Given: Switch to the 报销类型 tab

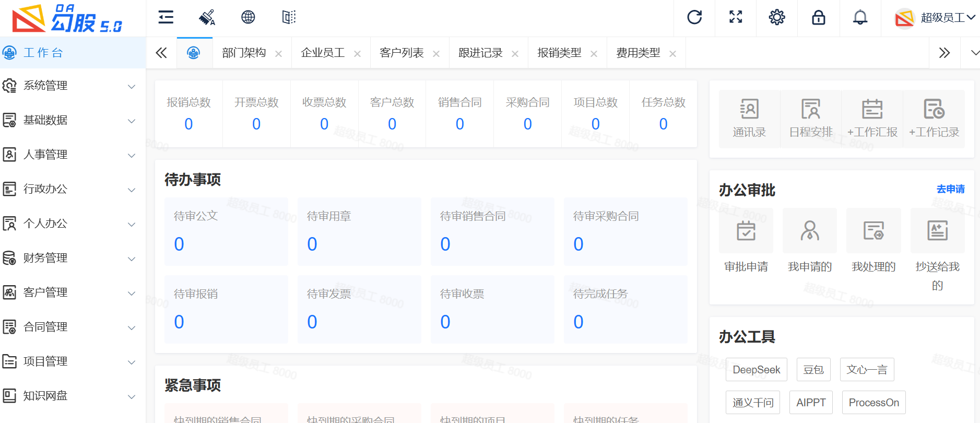Looking at the screenshot, I should 559,53.
